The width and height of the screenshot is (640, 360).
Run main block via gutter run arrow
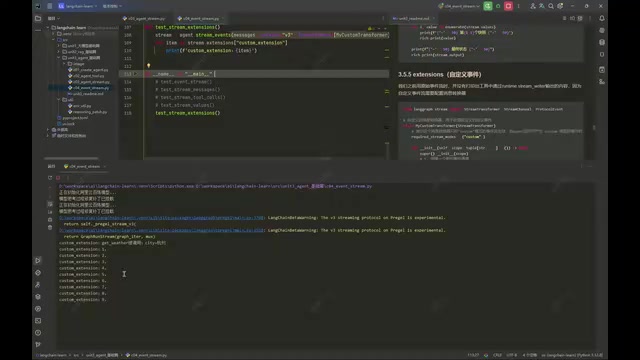click(x=136, y=74)
